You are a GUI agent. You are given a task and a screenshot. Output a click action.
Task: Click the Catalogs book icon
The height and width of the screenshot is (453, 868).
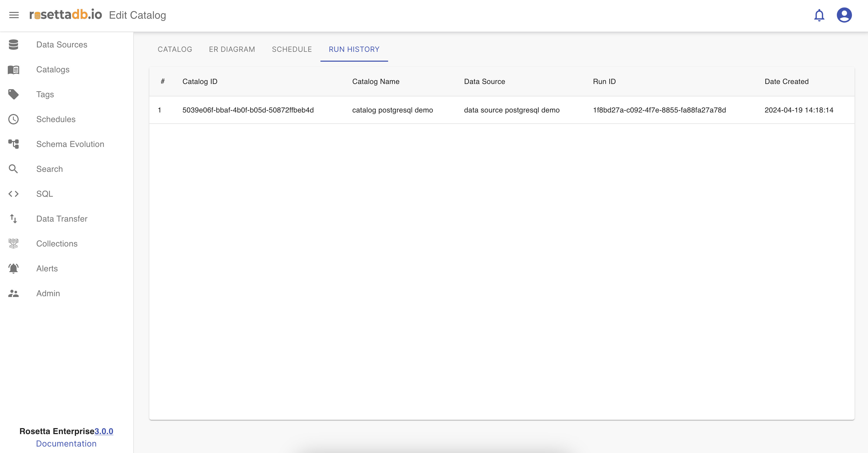[13, 69]
